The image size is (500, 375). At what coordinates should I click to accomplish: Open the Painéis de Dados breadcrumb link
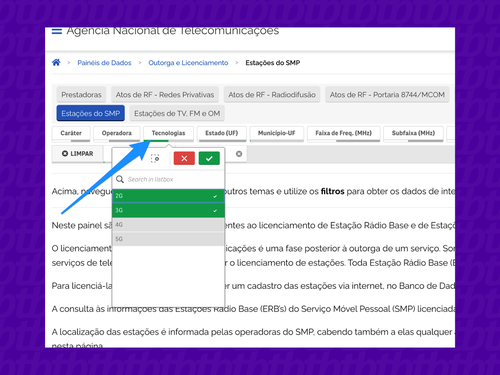point(104,63)
